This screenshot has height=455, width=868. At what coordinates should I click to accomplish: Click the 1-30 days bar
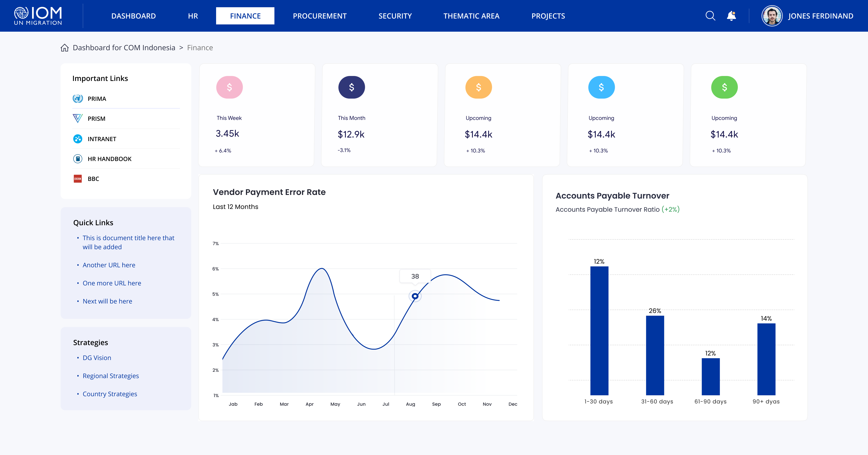coord(599,330)
